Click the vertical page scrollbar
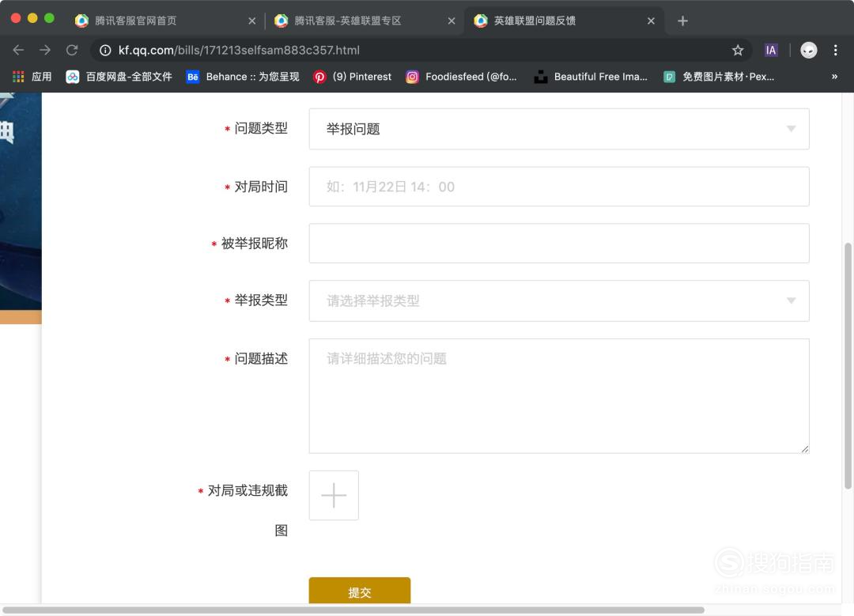 (x=848, y=366)
